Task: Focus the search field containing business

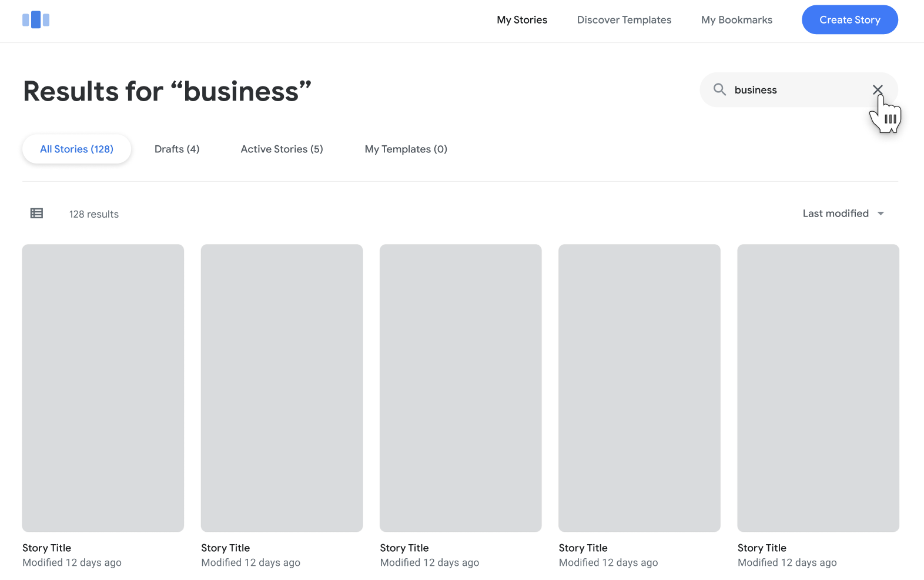Action: [799, 90]
